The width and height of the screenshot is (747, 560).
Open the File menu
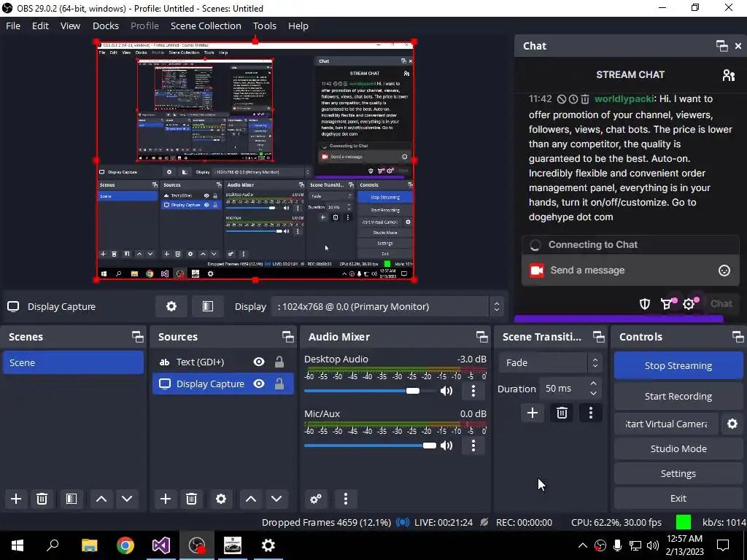(13, 26)
